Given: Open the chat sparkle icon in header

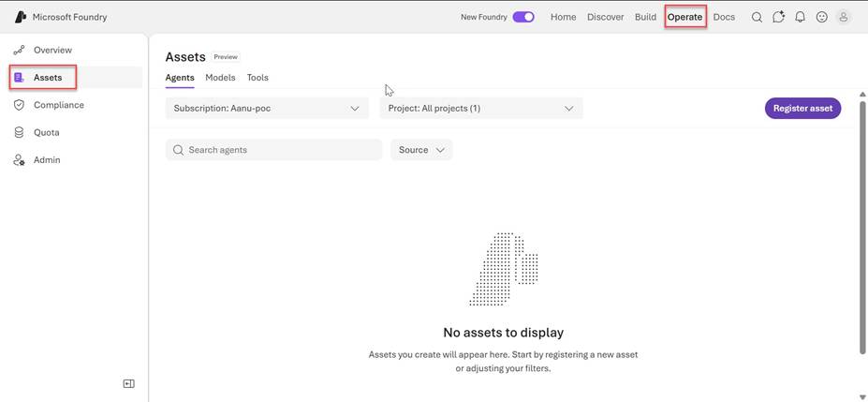Looking at the screenshot, I should coord(778,17).
